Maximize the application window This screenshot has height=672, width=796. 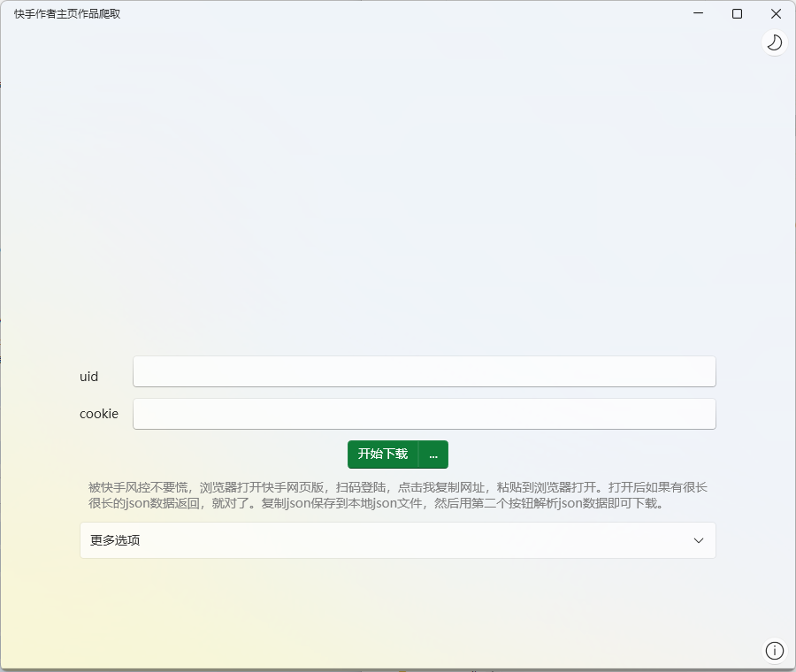coord(737,13)
